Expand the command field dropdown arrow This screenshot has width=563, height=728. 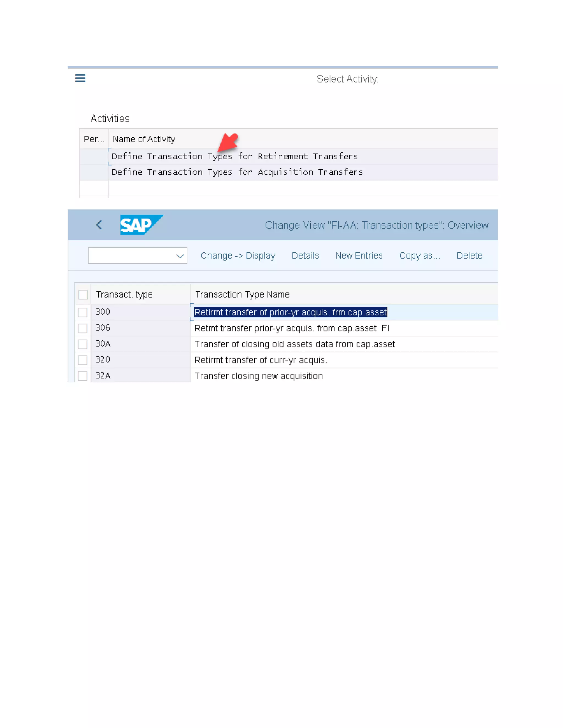180,256
